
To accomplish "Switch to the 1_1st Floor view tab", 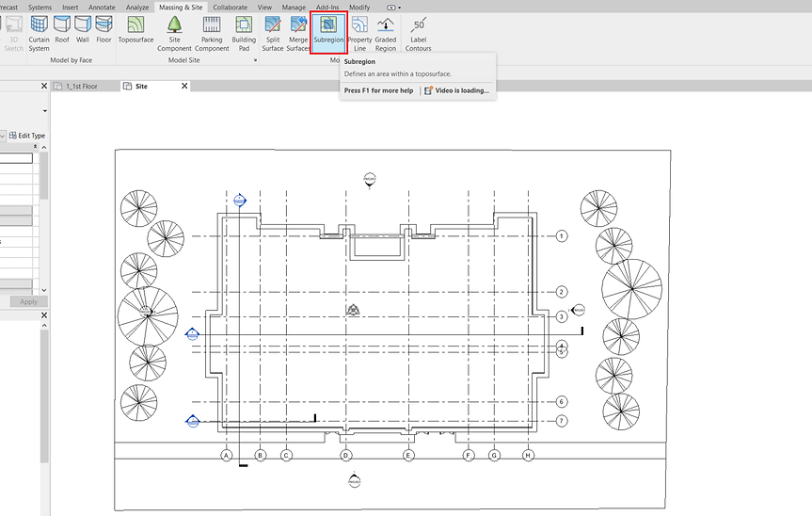I will coord(82,86).
